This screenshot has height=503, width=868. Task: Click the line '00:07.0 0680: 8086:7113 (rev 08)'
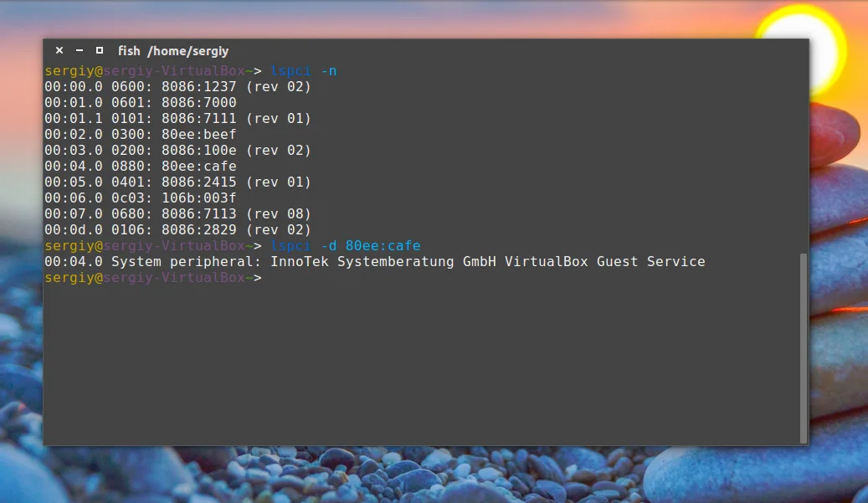tap(177, 213)
